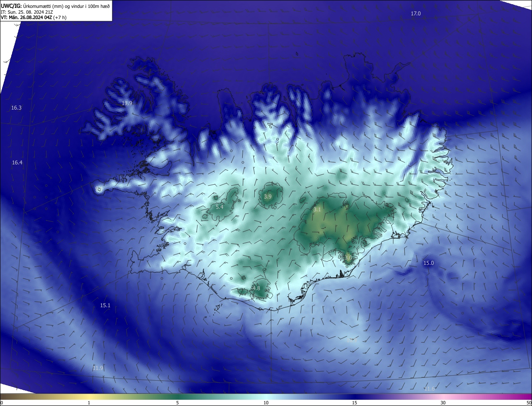Click the 11.9 value over the southwest ocean
Image resolution: width=532 pixels, height=406 pixels.
[98, 368]
